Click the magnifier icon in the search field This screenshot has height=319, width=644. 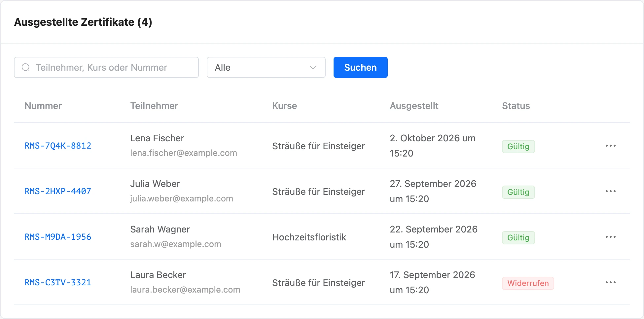click(x=26, y=67)
